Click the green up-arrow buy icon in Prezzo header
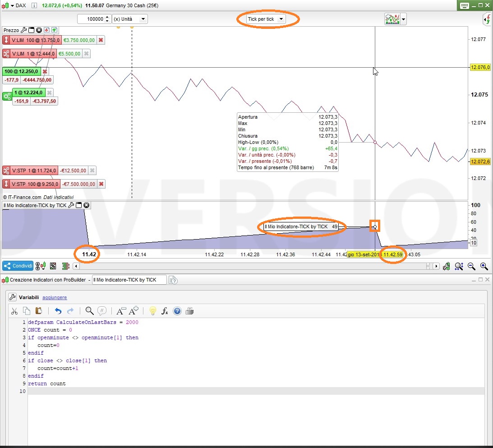Screen dimensions: 493x448 point(54,30)
